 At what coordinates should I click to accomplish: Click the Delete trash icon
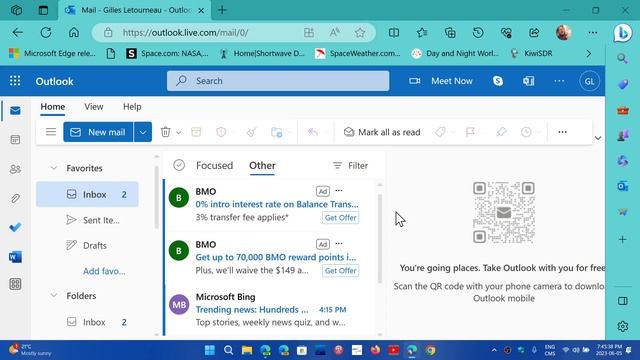pyautogui.click(x=165, y=132)
